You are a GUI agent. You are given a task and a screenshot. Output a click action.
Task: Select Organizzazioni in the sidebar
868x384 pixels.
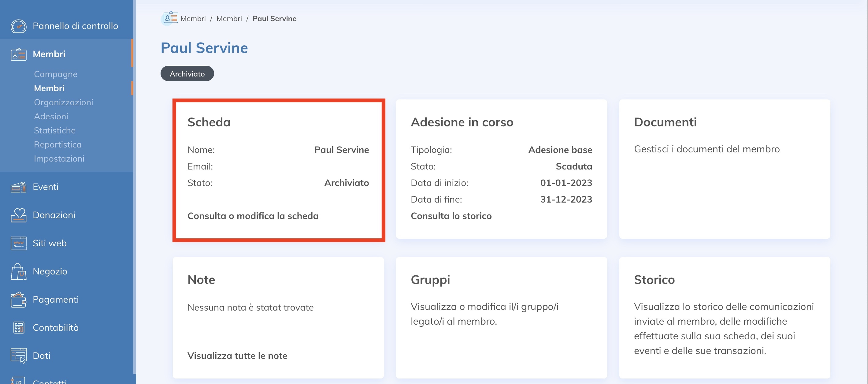(64, 102)
